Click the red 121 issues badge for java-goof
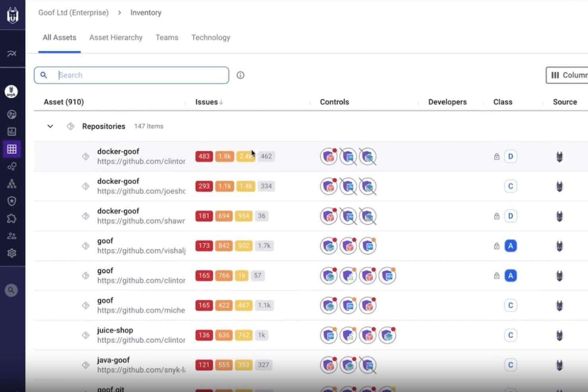The height and width of the screenshot is (392, 588). (x=204, y=365)
